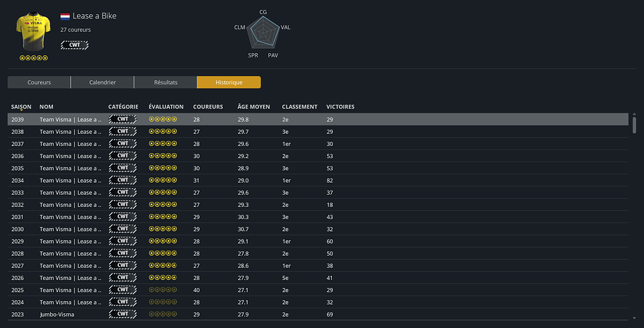
Task: Click the CWT category badge for 2039
Action: point(123,119)
